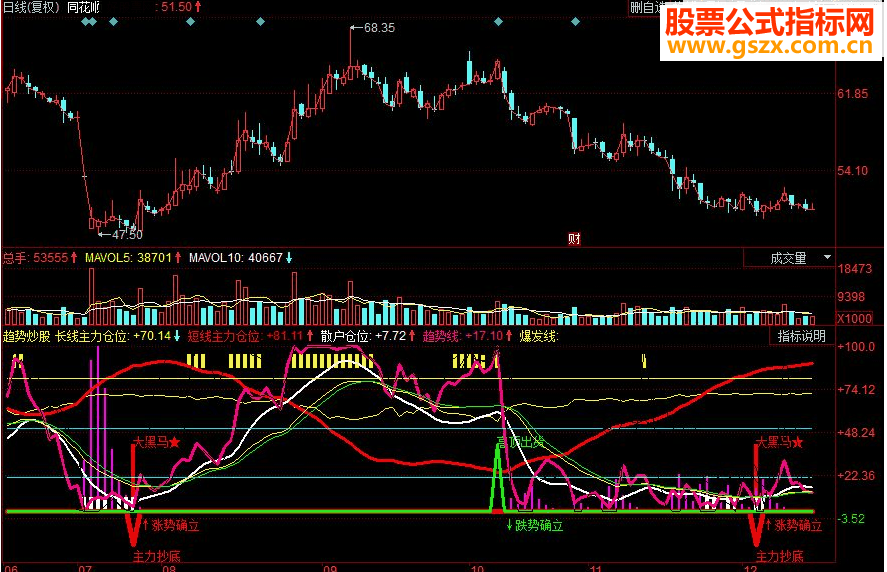Click the X1000 volume scale label
This screenshot has width=887, height=572.
point(854,319)
